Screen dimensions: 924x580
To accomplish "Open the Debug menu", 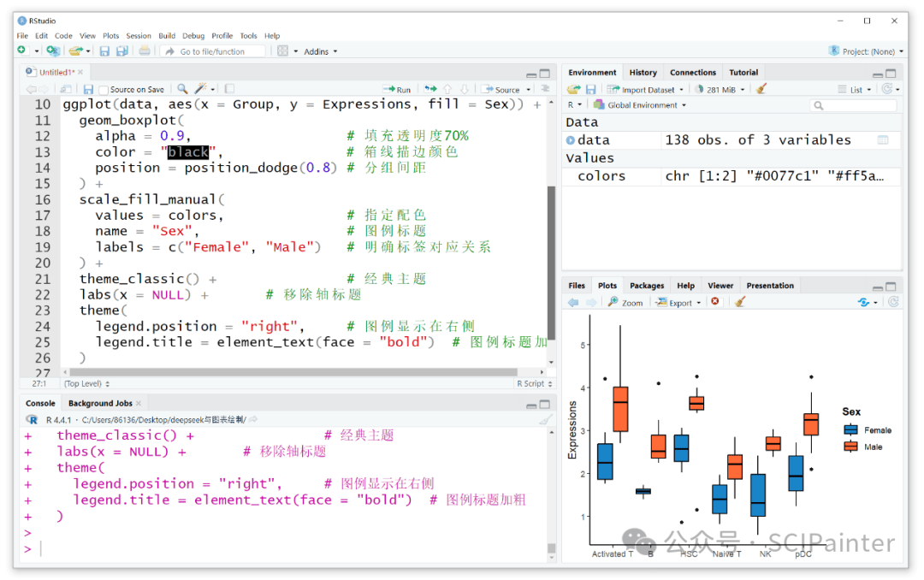I will click(193, 35).
